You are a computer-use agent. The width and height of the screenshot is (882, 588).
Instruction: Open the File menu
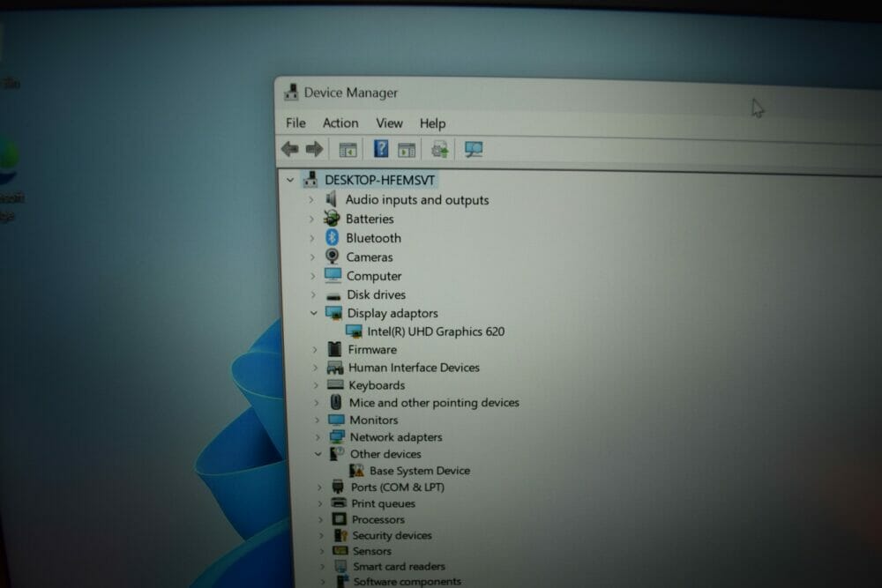tap(295, 123)
